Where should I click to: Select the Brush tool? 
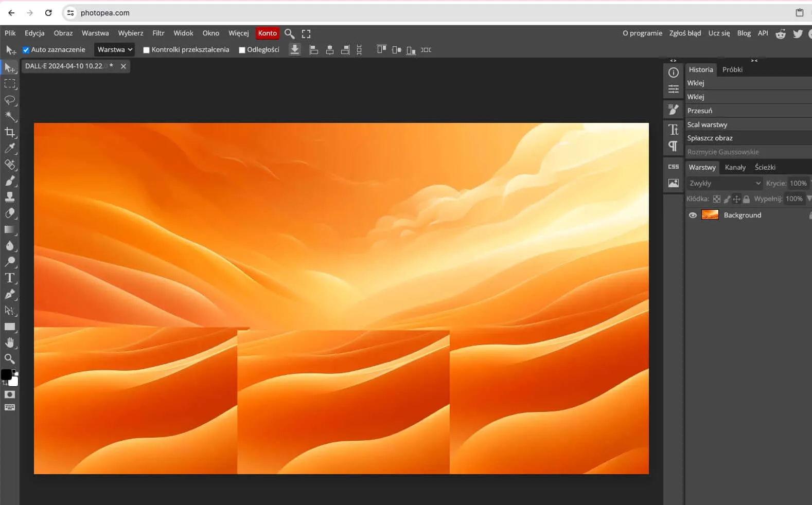point(10,181)
